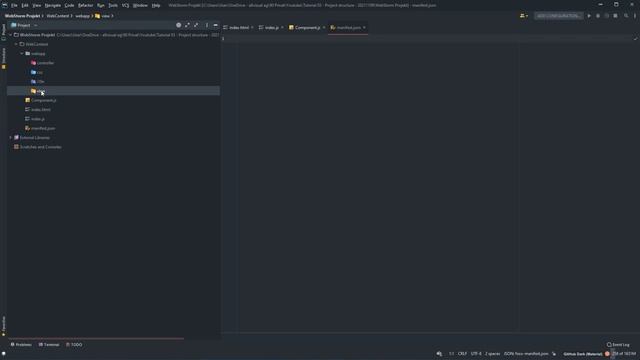Click the WebContent breadcrumb

pos(58,16)
